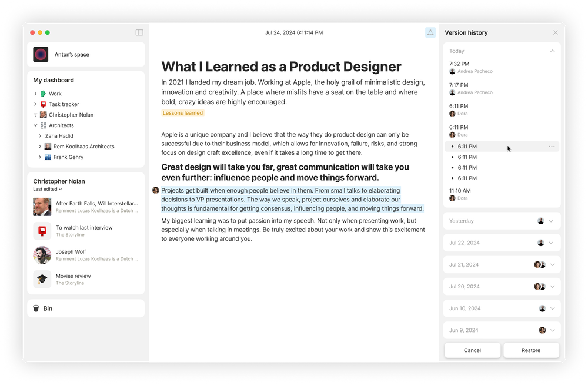Open Zaha Hadid page
This screenshot has width=588, height=385.
point(59,136)
